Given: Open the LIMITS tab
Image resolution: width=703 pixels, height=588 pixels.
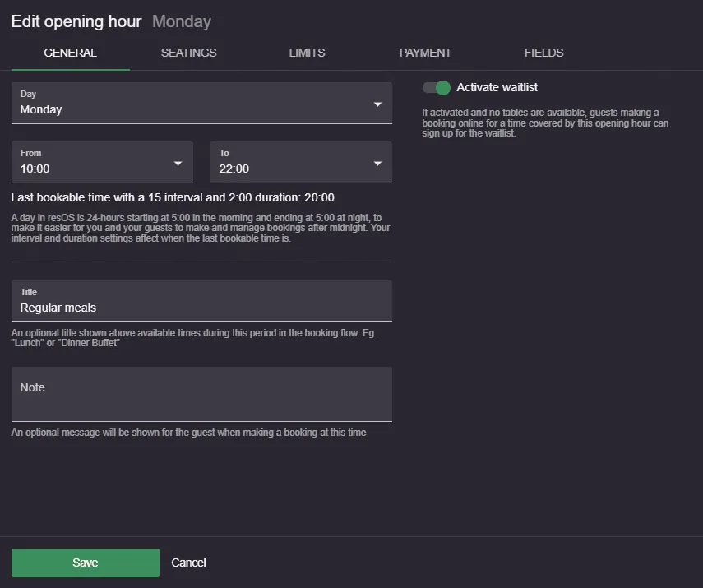Looking at the screenshot, I should pyautogui.click(x=308, y=53).
